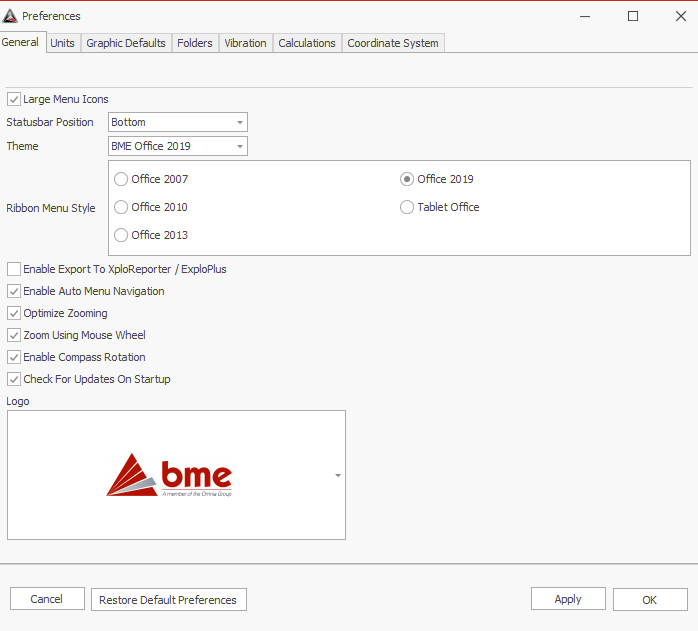Select Office 2007 ribbon style
This screenshot has height=631, width=698.
pos(121,180)
